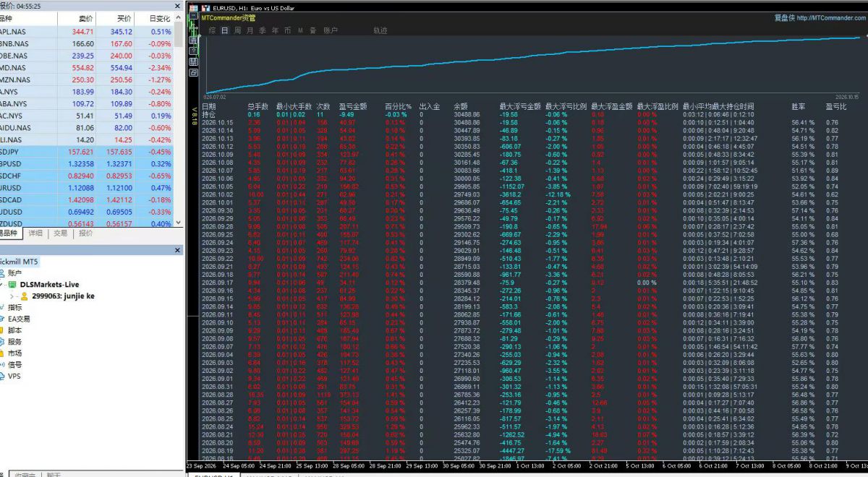Viewport: 868px width, 477px height.
Task: Open 服务 services in the navigator
Action: 14,342
